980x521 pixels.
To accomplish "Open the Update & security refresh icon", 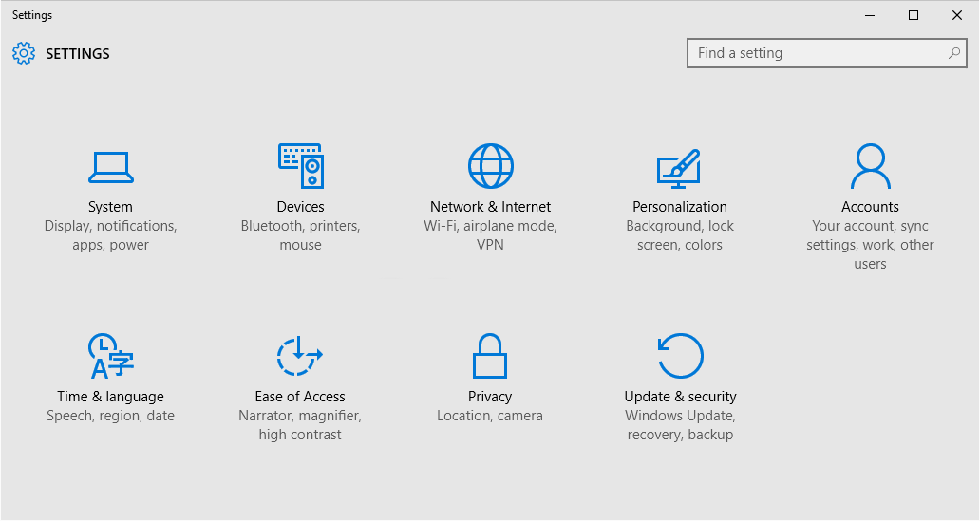I will point(681,356).
